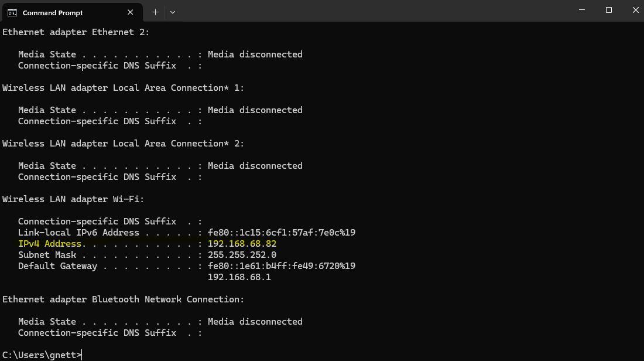This screenshot has width=644, height=361.
Task: Click 'Media disconnected' under Bluetooth Network Connection
Action: [x=255, y=322]
